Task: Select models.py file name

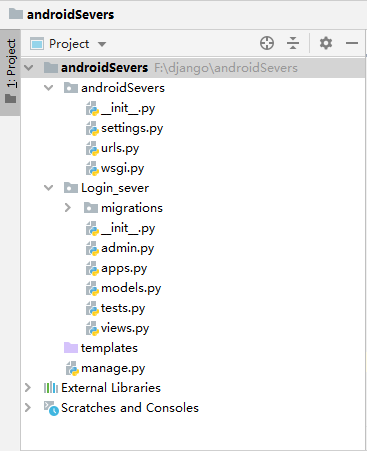Action: point(131,288)
